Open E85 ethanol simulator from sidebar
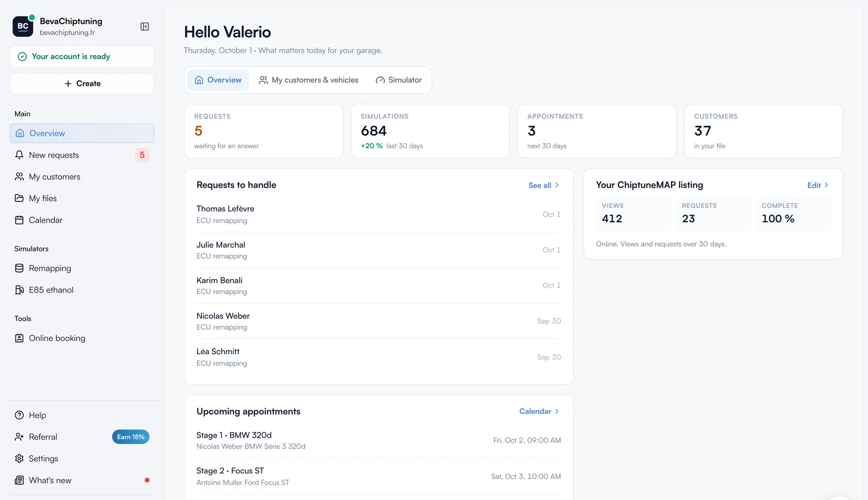This screenshot has width=868, height=500. pyautogui.click(x=82, y=290)
